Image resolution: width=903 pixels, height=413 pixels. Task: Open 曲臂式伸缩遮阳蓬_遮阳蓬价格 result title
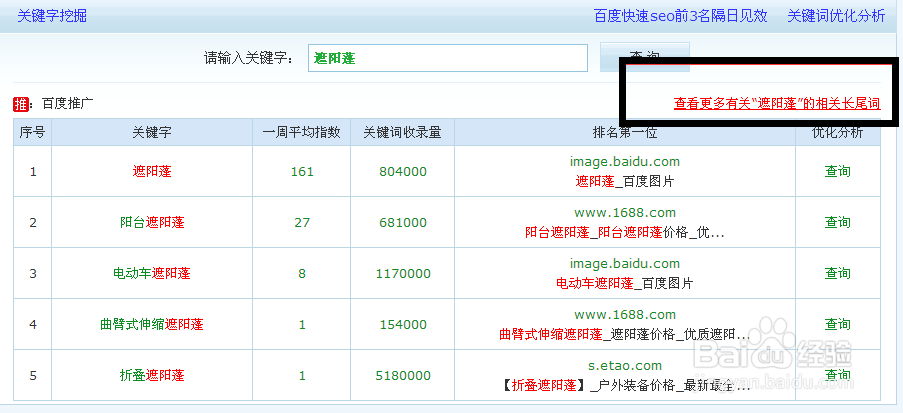point(625,334)
